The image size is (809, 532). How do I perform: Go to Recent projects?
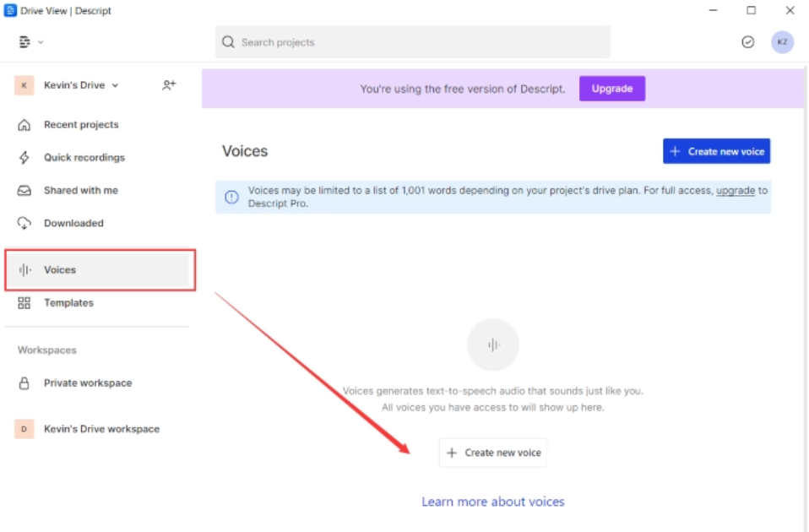pyautogui.click(x=81, y=124)
